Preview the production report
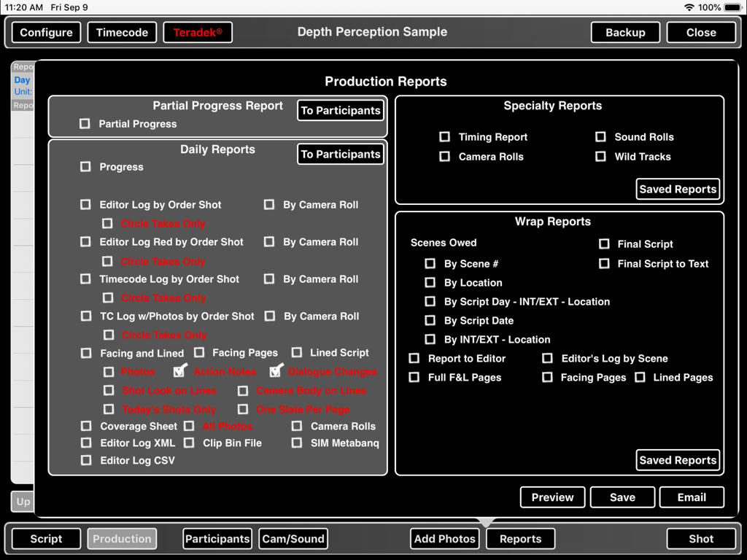Viewport: 747px width, 560px height. pyautogui.click(x=552, y=497)
